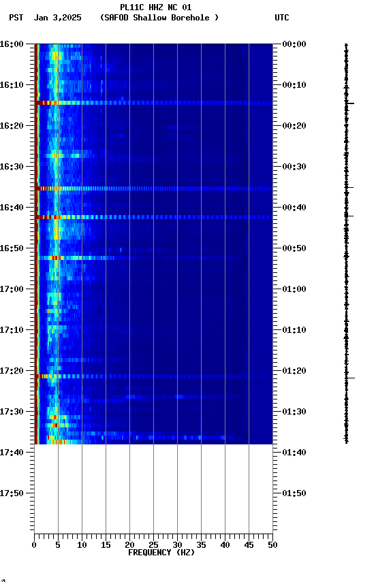
Task: Click the 25 Hz frequency tick label
Action: pos(153,545)
